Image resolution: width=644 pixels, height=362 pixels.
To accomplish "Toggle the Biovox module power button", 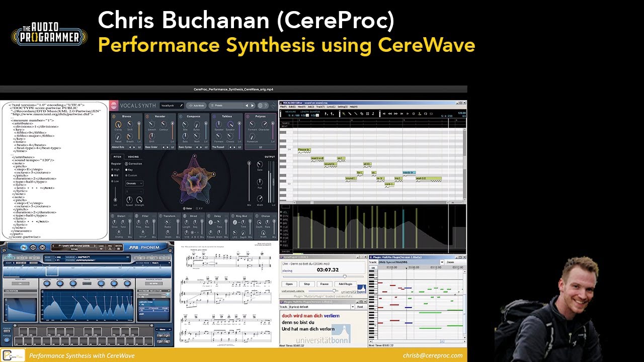I will pos(114,117).
